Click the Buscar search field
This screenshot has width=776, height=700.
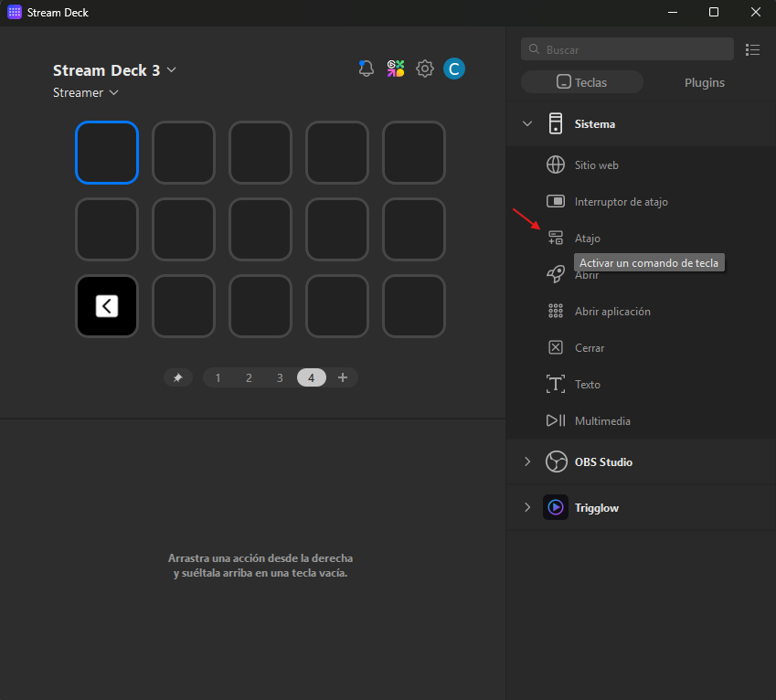coord(627,49)
